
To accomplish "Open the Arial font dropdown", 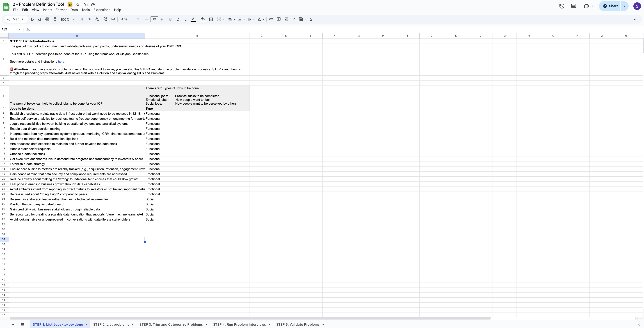I will coord(130,19).
